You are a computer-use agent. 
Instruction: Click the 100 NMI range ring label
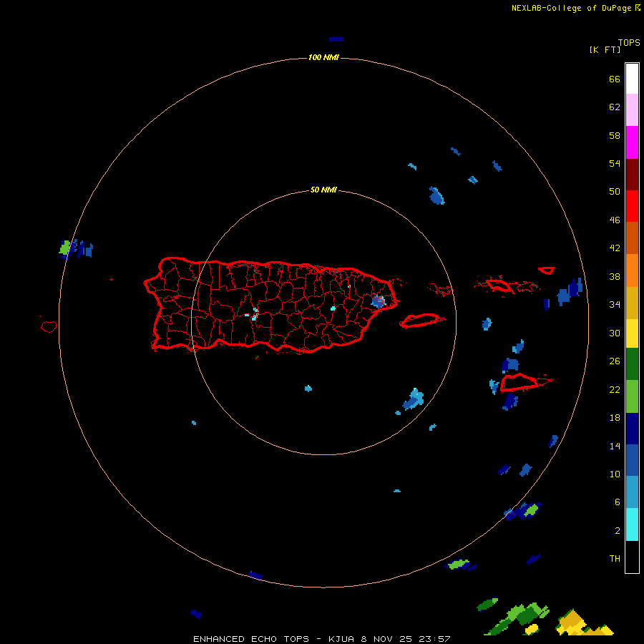coord(323,57)
